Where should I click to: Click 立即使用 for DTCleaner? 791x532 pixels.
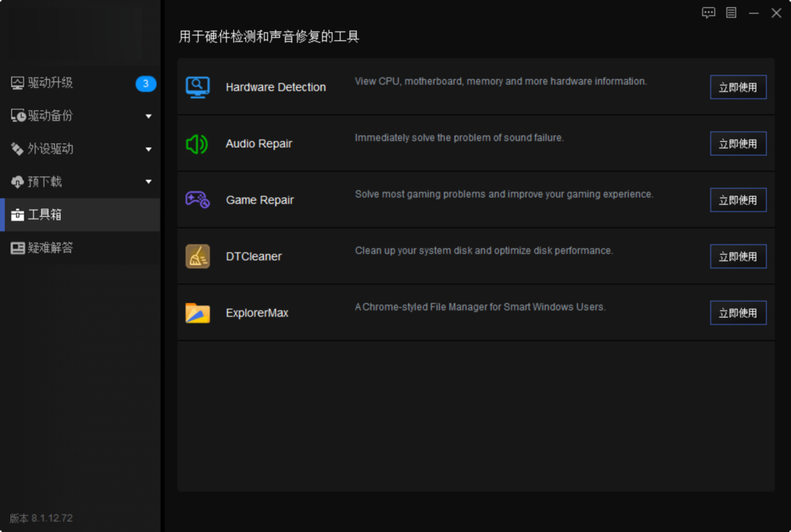(x=738, y=257)
